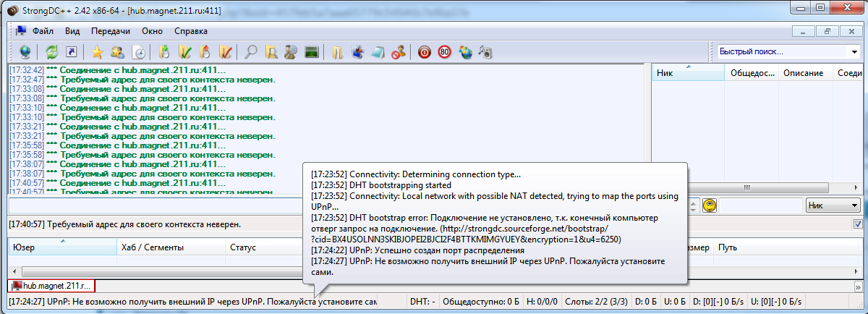The width and height of the screenshot is (868, 314).
Task: Click the green Reconnect arrows icon
Action: tap(52, 52)
